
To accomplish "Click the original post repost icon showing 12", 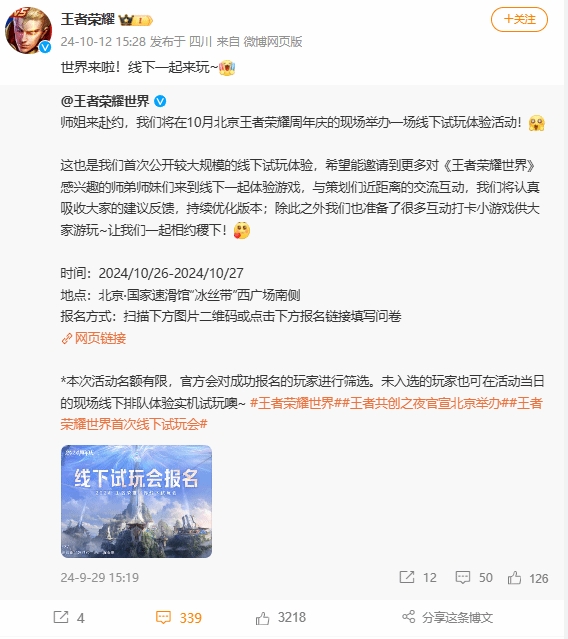I will click(418, 577).
